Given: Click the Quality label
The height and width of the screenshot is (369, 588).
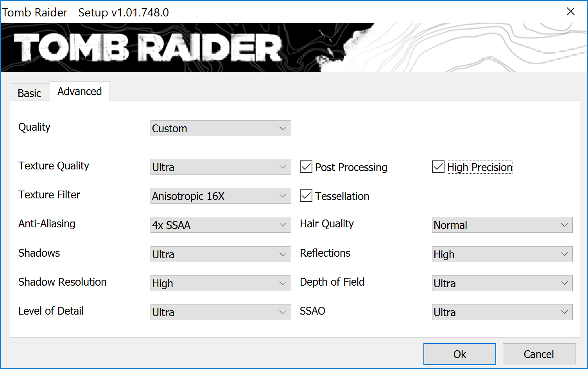Looking at the screenshot, I should [34, 127].
